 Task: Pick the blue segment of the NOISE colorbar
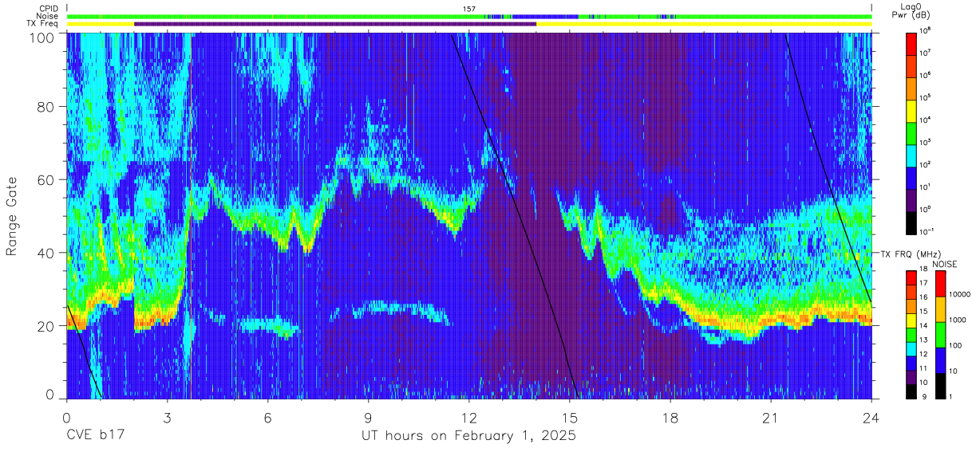click(x=940, y=360)
